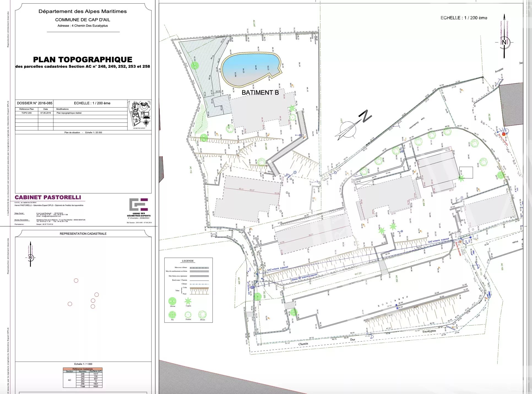532x394 pixels.
Task: Click the Cyprès star symbol in legend
Action: click(x=188, y=301)
